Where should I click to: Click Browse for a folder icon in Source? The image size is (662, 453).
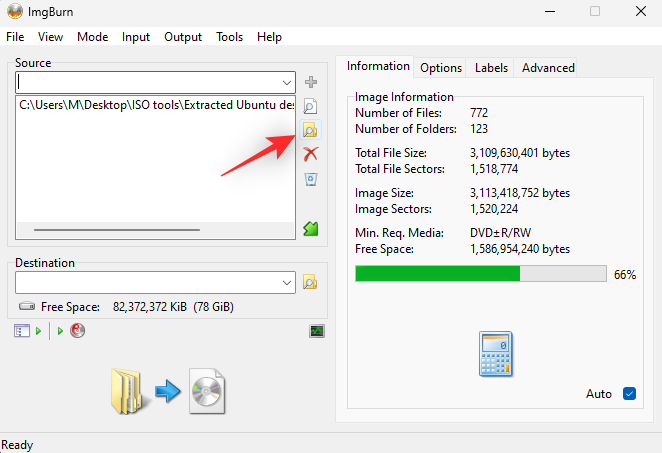310,130
